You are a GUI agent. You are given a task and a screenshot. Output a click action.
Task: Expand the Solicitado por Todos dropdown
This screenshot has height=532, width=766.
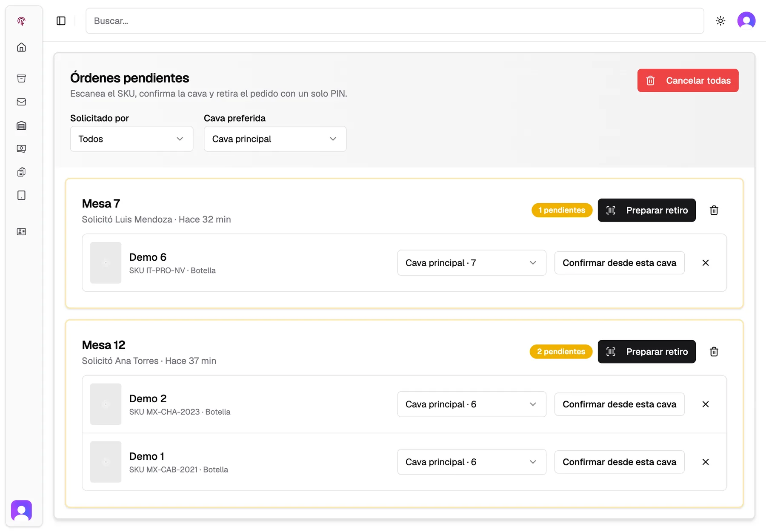click(131, 139)
